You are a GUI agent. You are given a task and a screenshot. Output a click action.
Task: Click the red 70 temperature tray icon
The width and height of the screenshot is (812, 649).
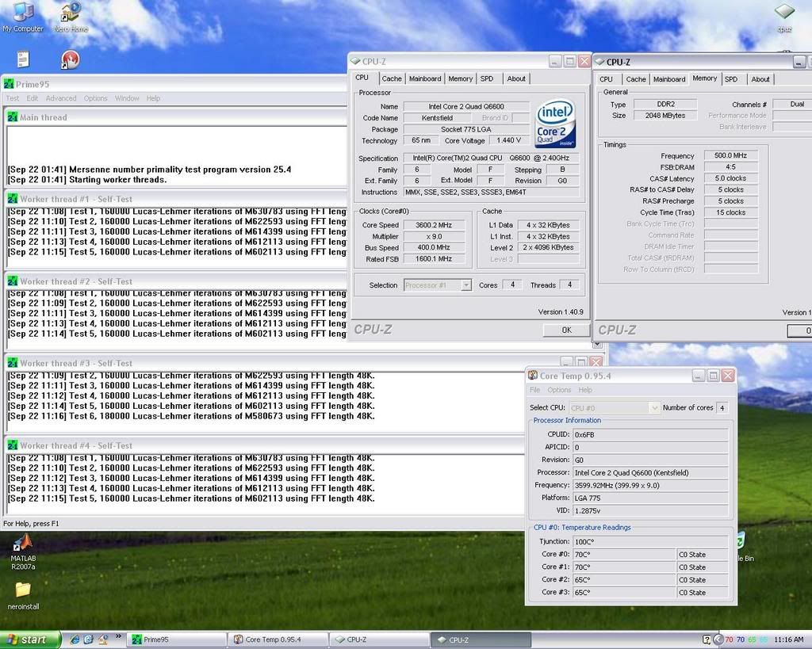point(730,639)
